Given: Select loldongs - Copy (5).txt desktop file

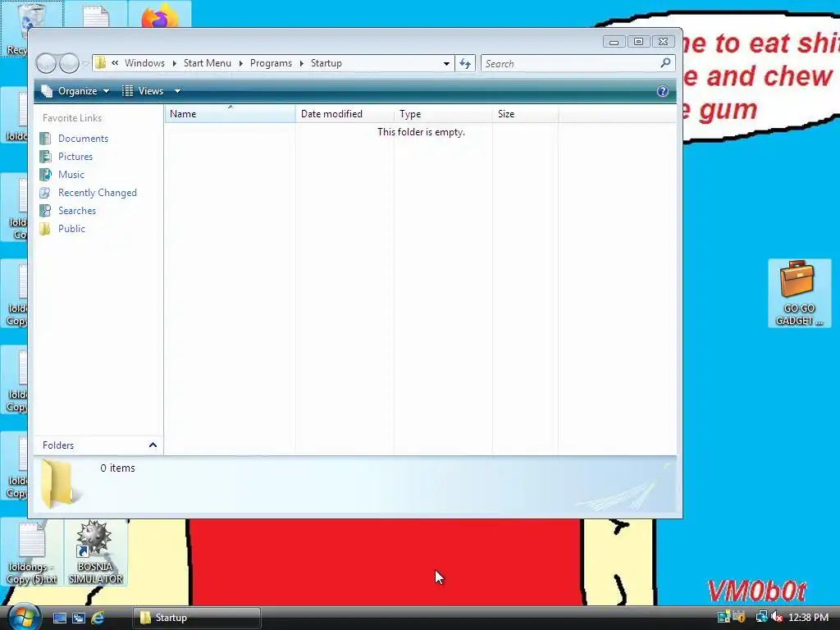Looking at the screenshot, I should [32, 552].
